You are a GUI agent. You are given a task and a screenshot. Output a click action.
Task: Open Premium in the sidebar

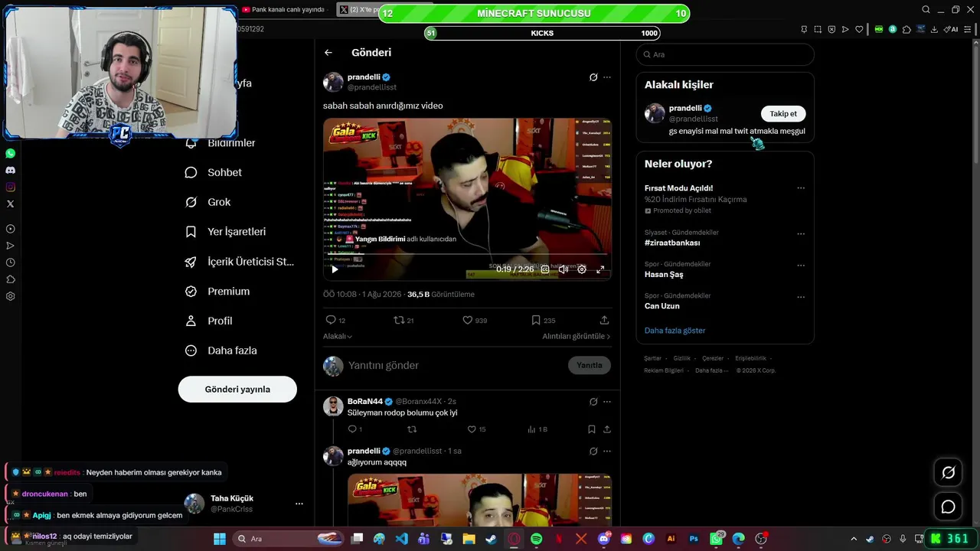click(x=217, y=292)
